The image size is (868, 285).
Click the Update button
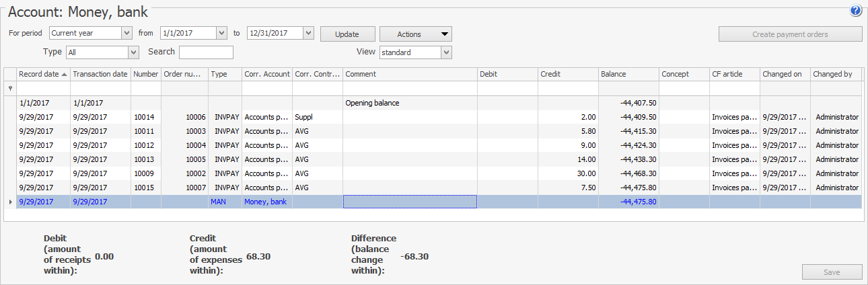347,34
